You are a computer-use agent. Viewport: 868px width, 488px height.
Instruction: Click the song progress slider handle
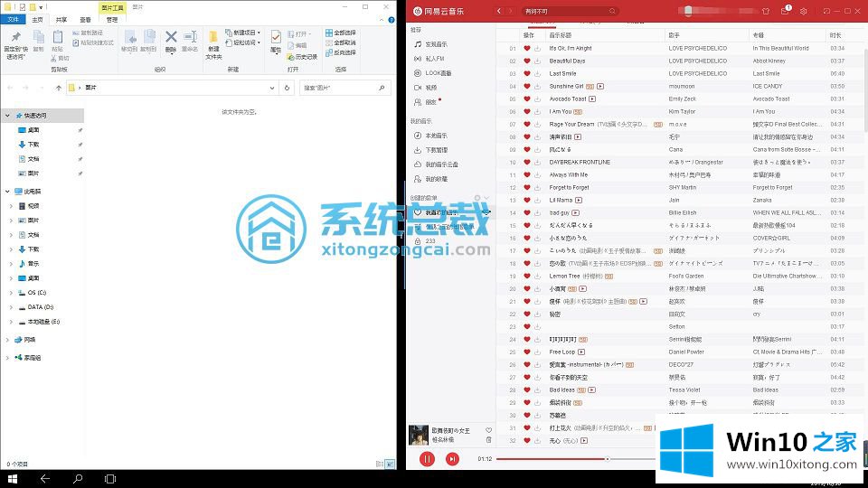coord(608,459)
